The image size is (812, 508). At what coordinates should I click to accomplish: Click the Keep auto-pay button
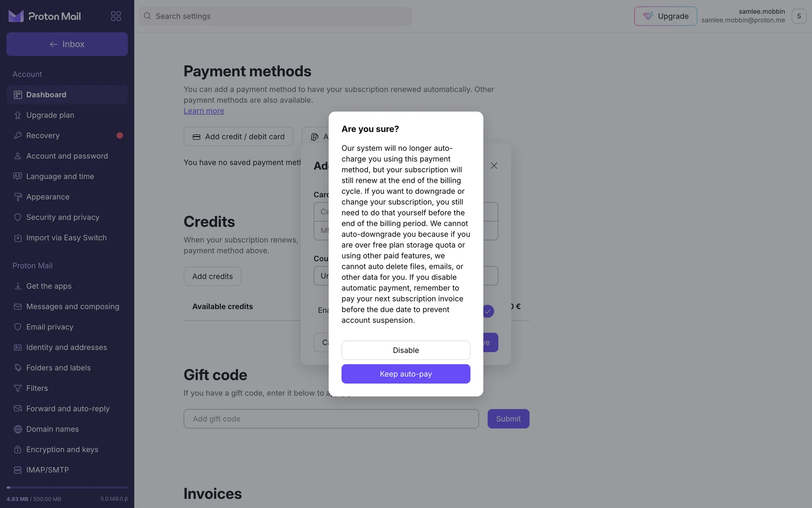click(x=406, y=374)
